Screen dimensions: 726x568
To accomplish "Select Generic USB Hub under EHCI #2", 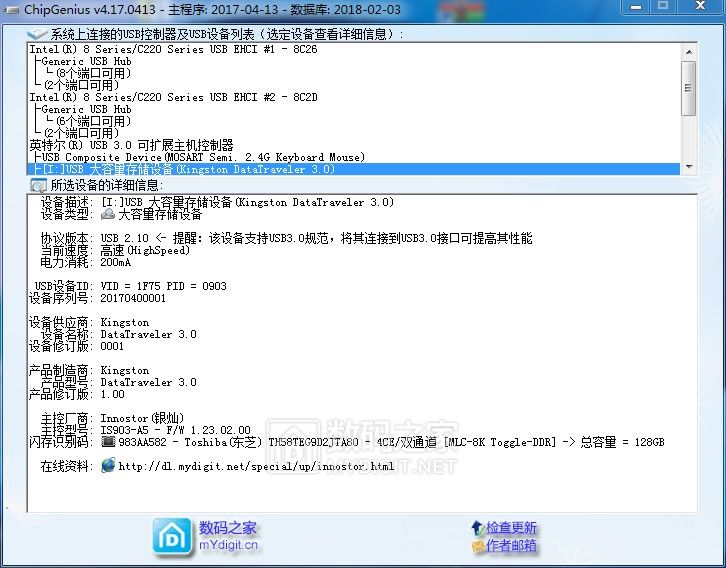I will [x=86, y=109].
